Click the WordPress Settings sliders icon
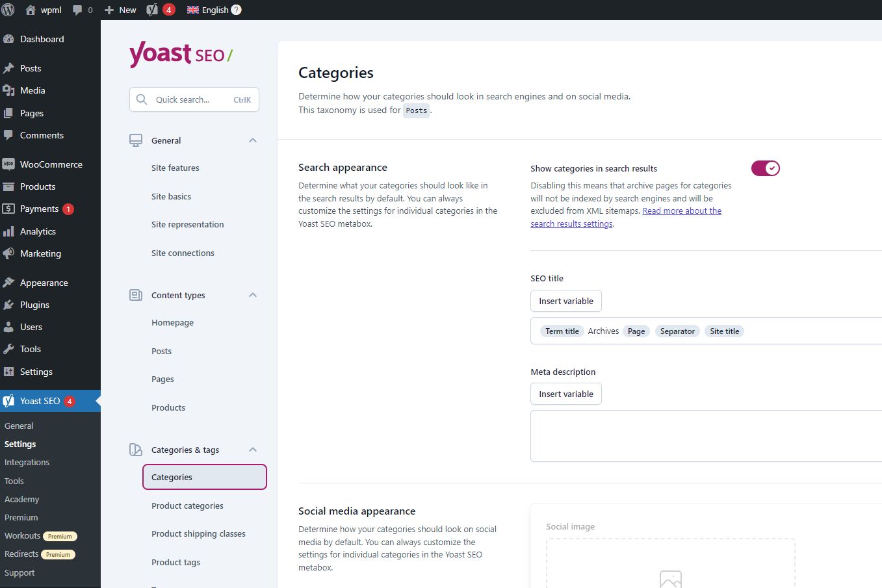This screenshot has width=882, height=588. [8, 372]
